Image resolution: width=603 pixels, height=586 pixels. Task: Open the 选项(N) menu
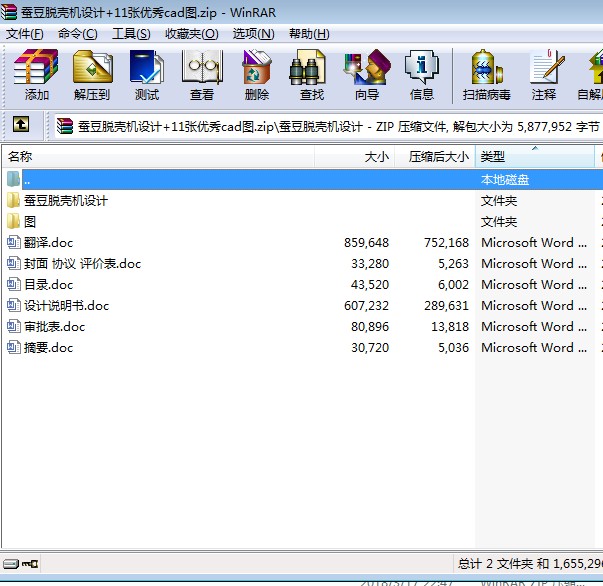[253, 34]
